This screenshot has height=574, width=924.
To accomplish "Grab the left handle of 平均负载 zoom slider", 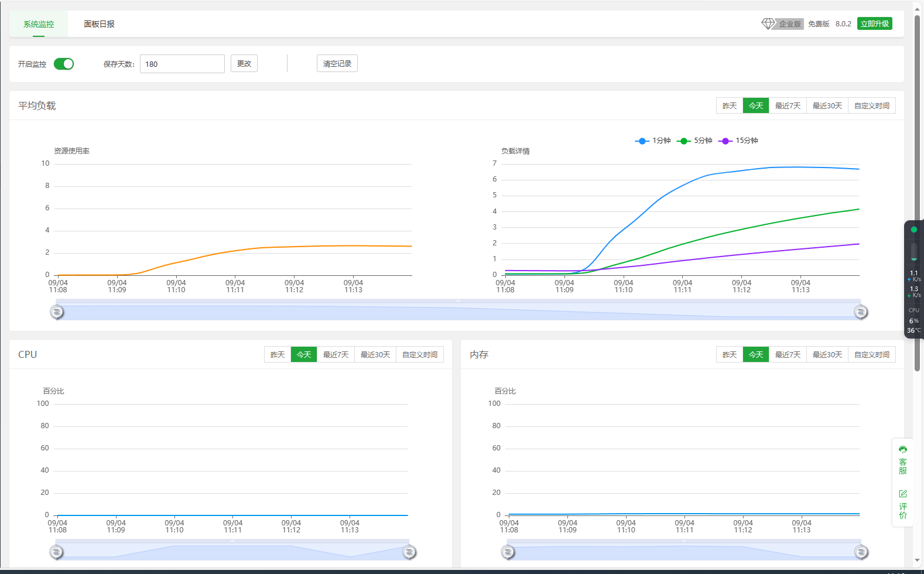I will click(57, 312).
